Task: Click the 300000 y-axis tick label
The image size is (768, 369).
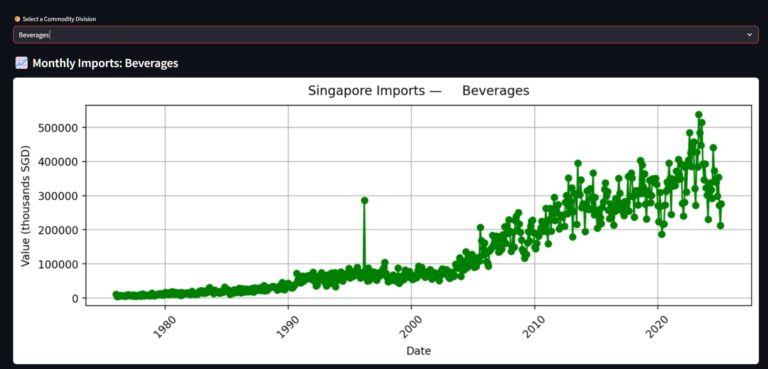Action: (58, 196)
